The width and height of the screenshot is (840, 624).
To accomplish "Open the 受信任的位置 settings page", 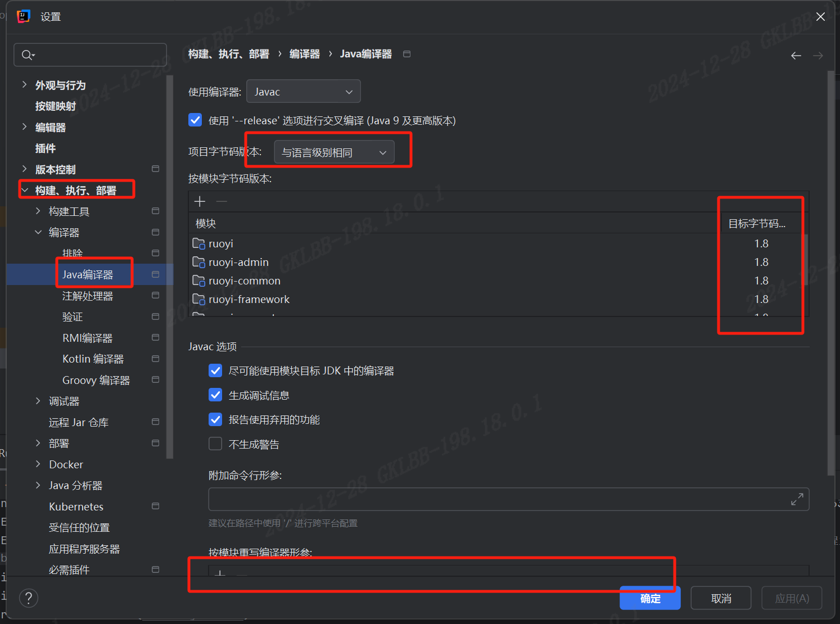I will [79, 528].
